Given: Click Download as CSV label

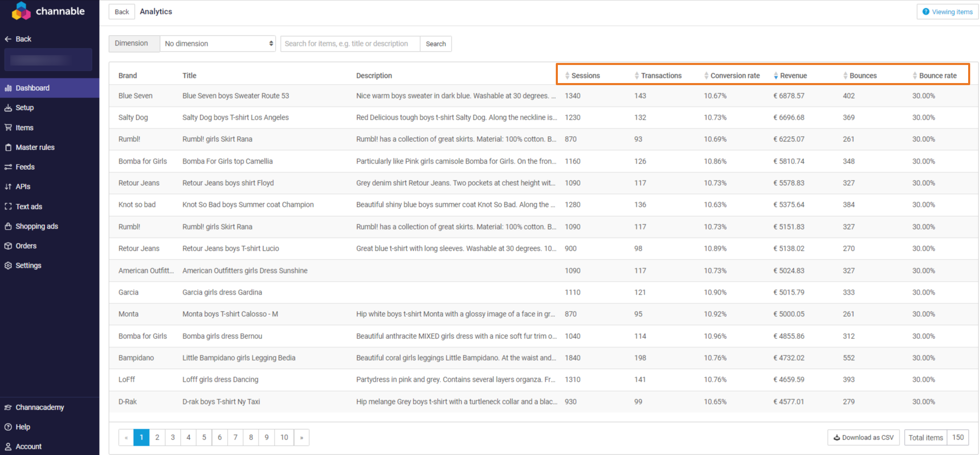Looking at the screenshot, I should (x=867, y=437).
